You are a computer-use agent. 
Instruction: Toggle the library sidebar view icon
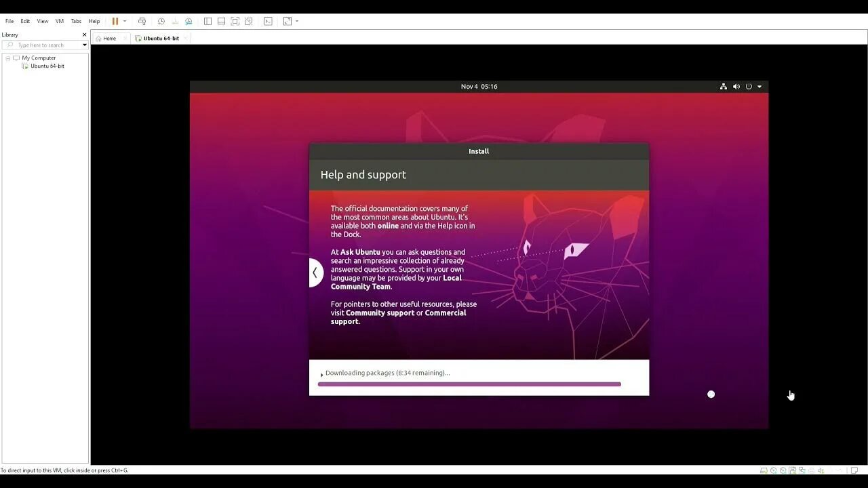coord(208,21)
